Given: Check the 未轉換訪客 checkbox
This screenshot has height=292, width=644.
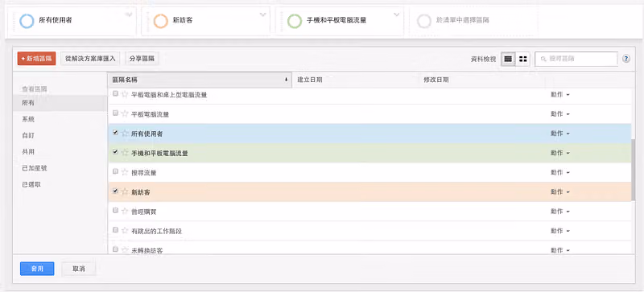Looking at the screenshot, I should click(115, 249).
